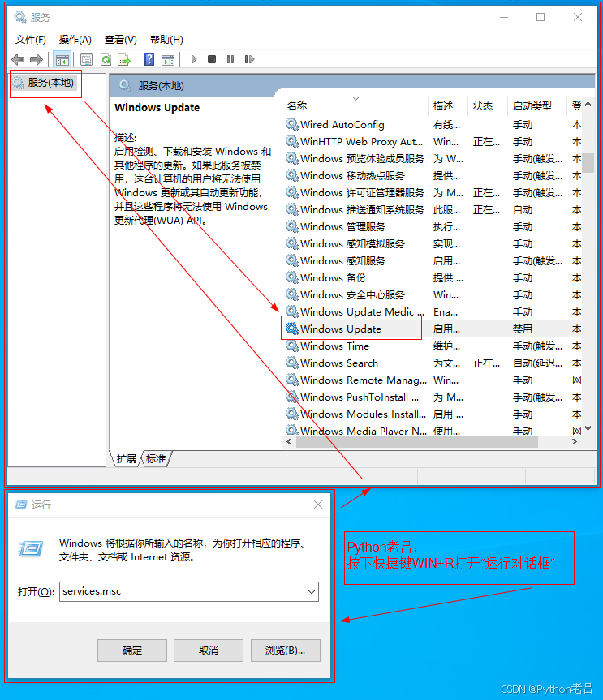
Task: Click horizontal scrollbar left arrow
Action: coord(289,441)
